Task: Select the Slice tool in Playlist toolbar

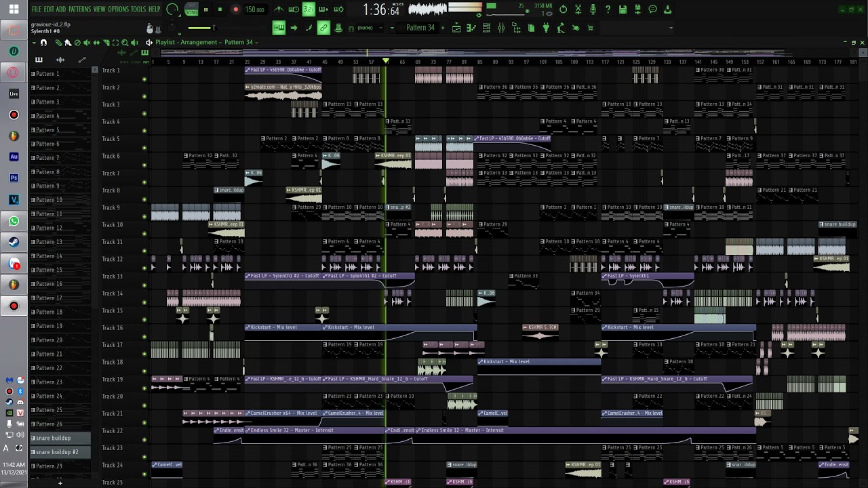Action: pos(106,43)
